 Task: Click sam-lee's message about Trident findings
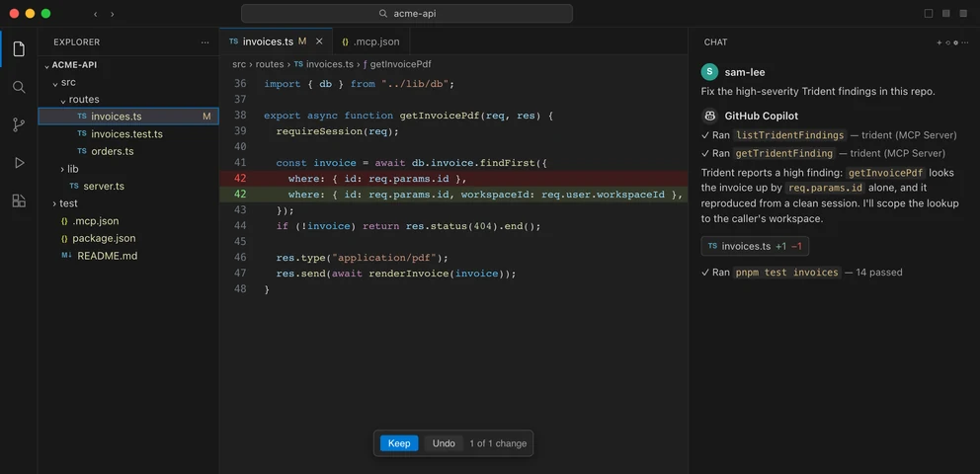click(818, 91)
